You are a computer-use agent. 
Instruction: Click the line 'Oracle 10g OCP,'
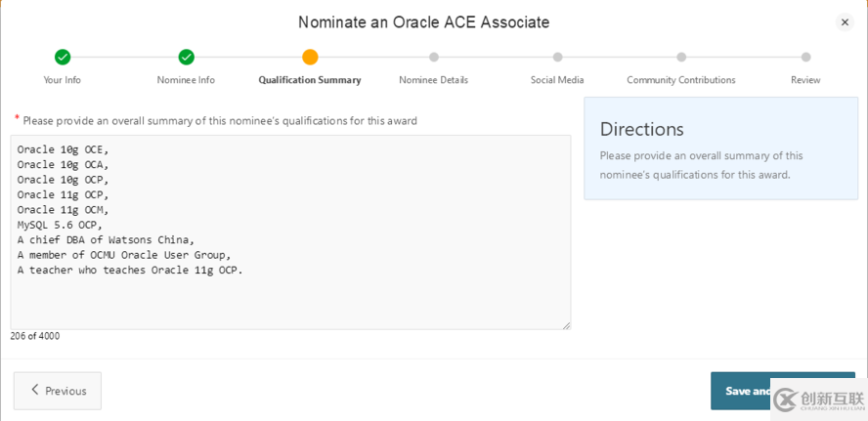coord(63,180)
